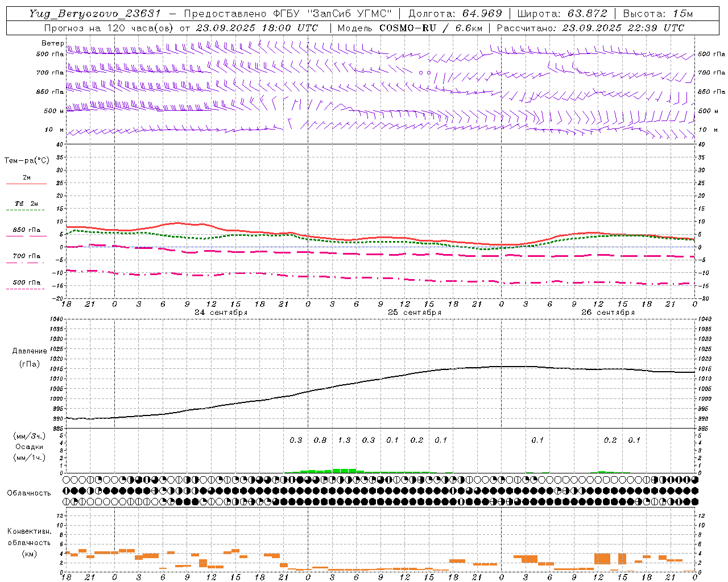The image size is (728, 582).
Task: Click the Модель COSMO-RU / 6.6км label
Action: coord(410,28)
